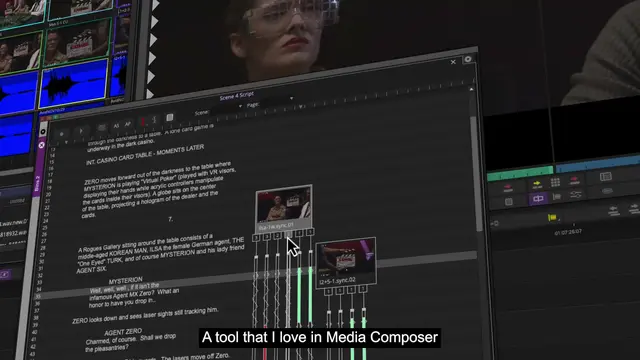
Task: Select the yellow-outlined blue waveform bin thumbnail
Action: point(74,84)
